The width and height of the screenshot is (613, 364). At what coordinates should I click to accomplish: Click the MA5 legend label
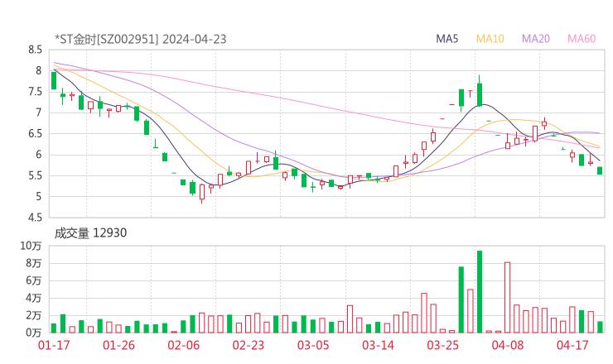click(446, 39)
